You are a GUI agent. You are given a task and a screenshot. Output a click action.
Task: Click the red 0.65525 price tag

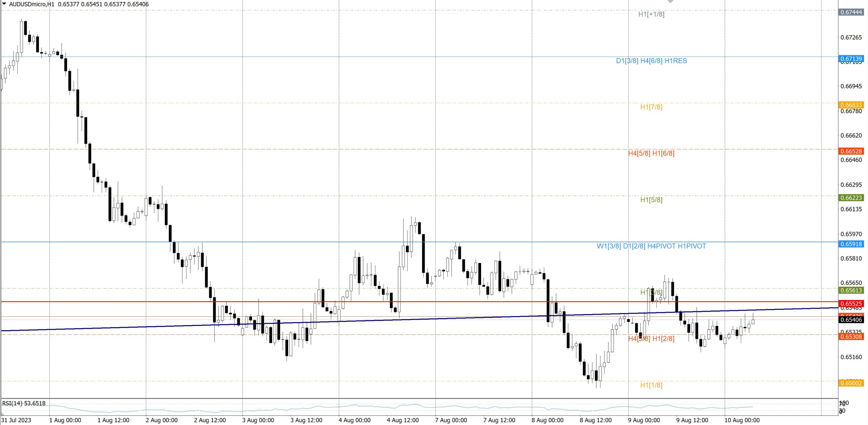coord(851,303)
